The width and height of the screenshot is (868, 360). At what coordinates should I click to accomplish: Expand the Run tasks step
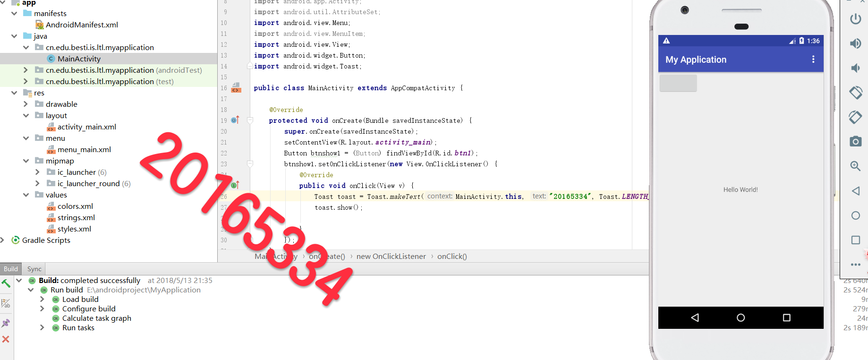(x=42, y=327)
